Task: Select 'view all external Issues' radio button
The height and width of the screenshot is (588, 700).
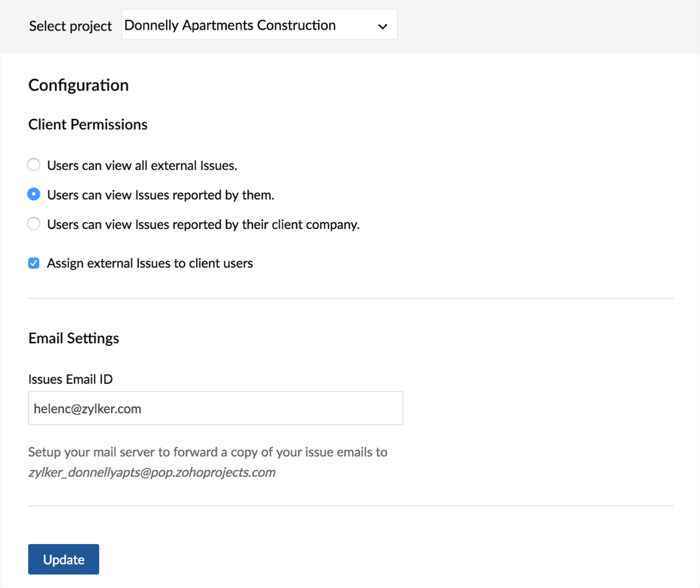Action: click(34, 164)
